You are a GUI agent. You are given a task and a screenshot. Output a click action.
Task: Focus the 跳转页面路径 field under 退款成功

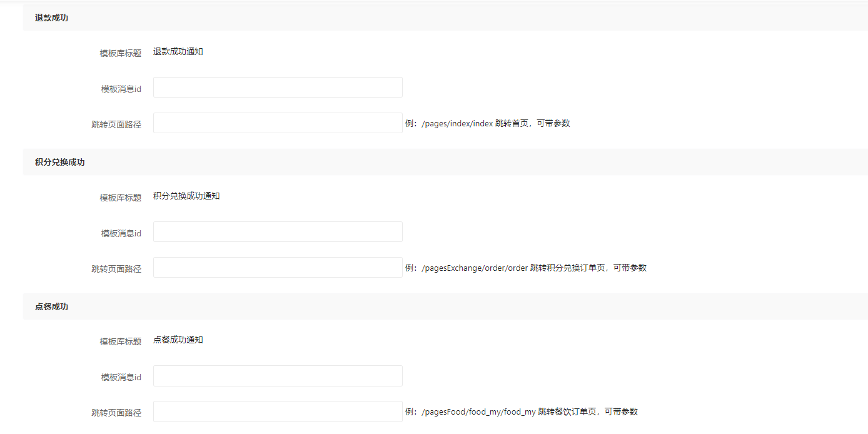pyautogui.click(x=278, y=123)
